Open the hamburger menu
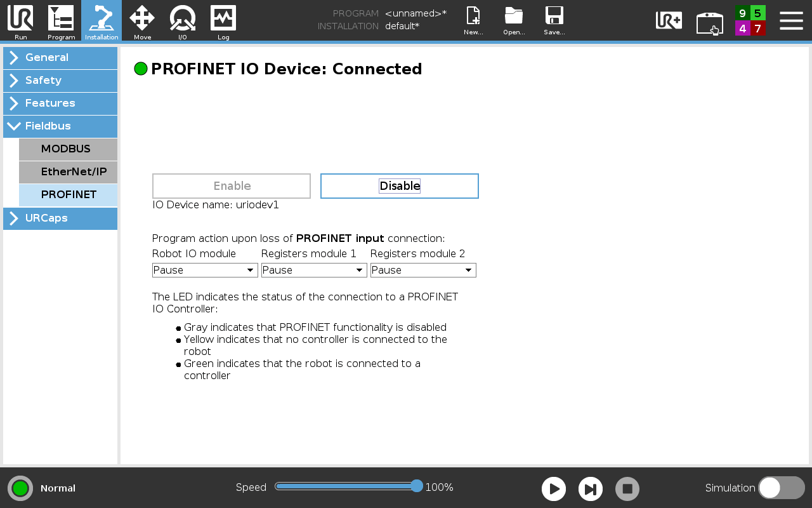This screenshot has height=508, width=812. click(x=791, y=20)
